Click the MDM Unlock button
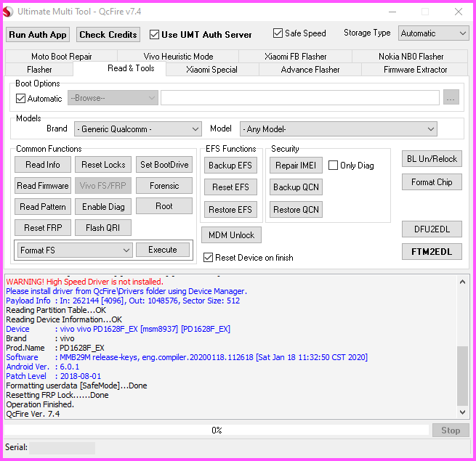This screenshot has height=461, width=476. click(231, 234)
